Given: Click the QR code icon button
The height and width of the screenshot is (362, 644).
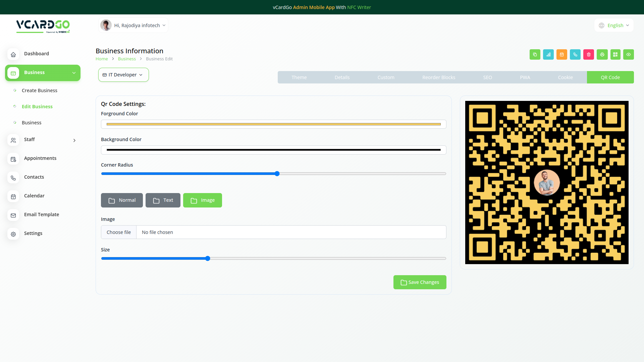Looking at the screenshot, I should [x=615, y=55].
